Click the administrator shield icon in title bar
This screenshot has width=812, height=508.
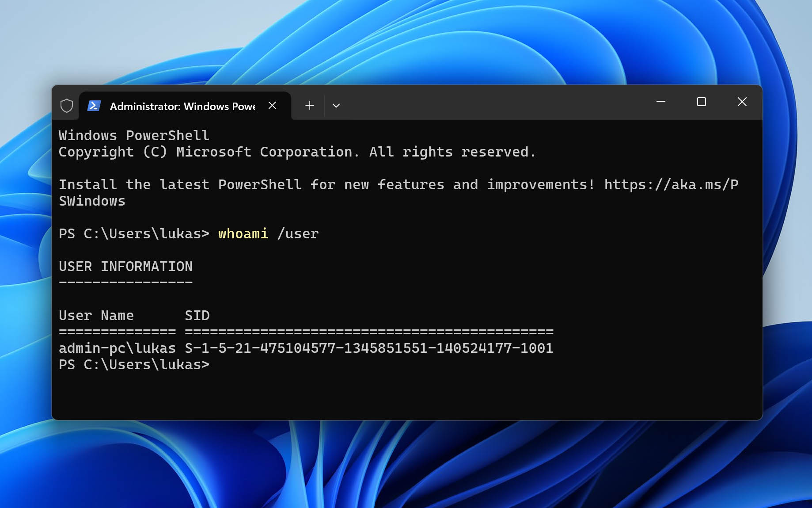(67, 106)
